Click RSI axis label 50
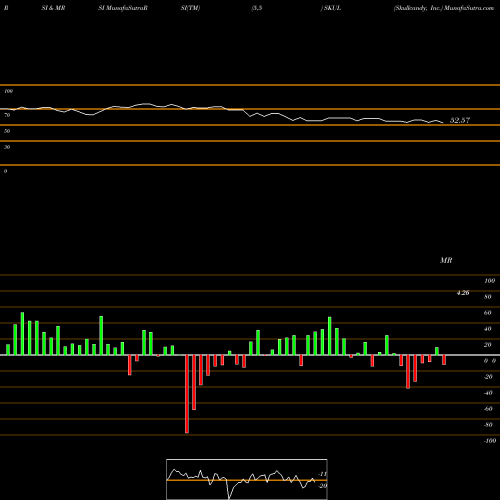Viewport: 500px width, 500px height. tap(7, 131)
